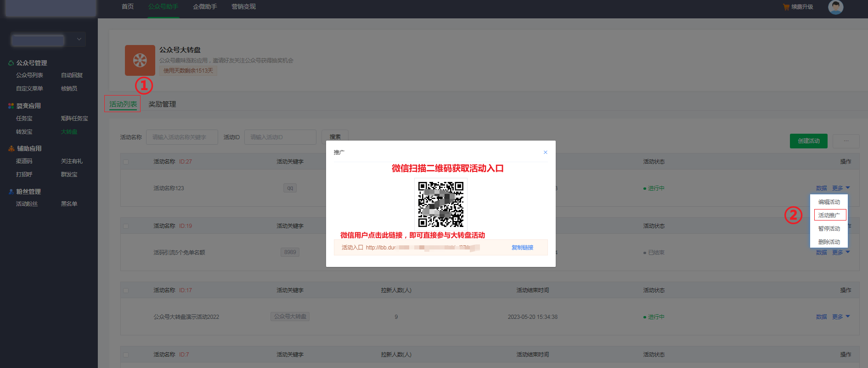
Task: Click the 续费升级 link
Action: point(802,7)
